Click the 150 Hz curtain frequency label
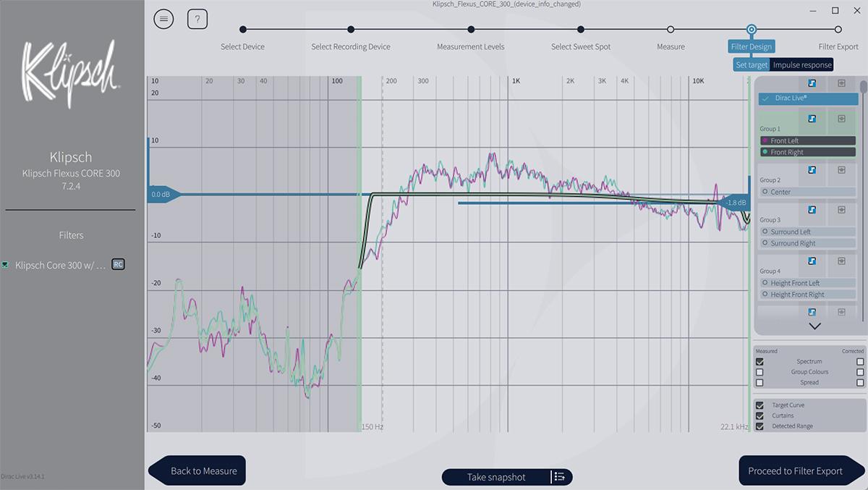 tap(373, 427)
